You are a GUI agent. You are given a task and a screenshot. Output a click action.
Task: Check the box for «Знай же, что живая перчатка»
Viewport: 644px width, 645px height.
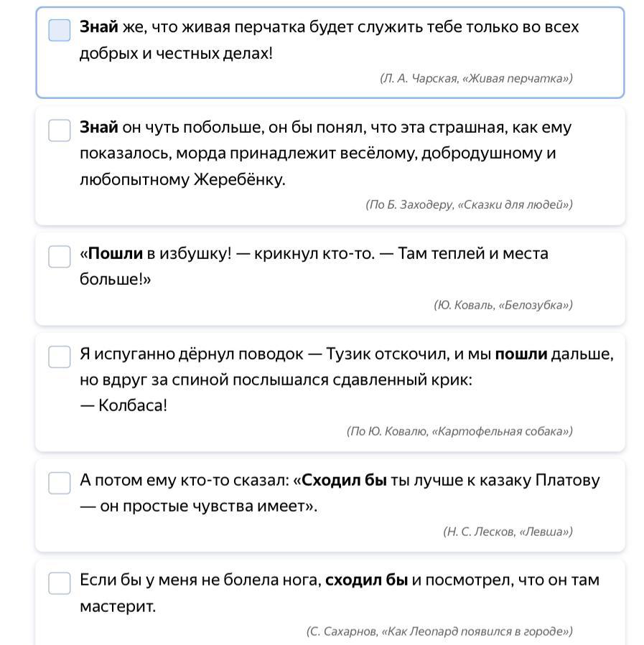60,30
